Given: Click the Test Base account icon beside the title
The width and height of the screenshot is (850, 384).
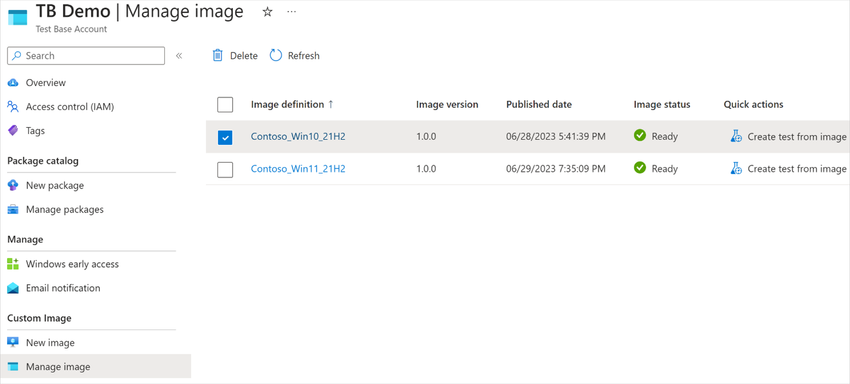Looking at the screenshot, I should click(17, 17).
